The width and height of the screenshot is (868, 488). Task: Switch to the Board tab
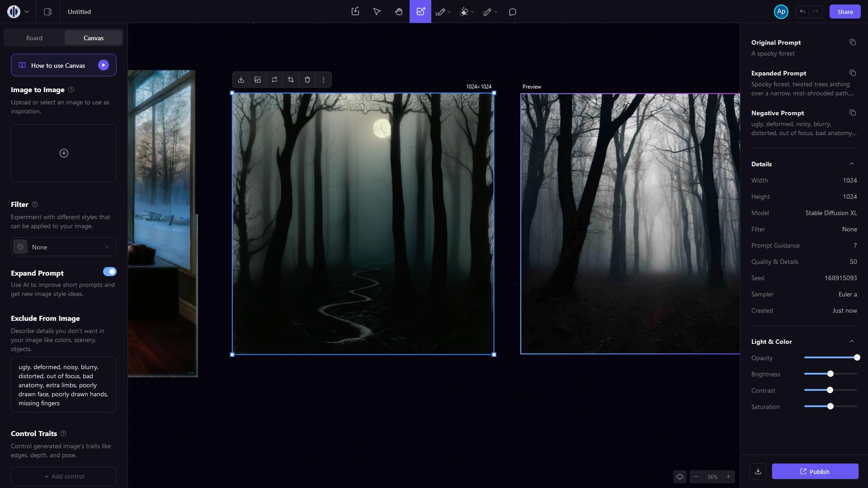coord(34,38)
